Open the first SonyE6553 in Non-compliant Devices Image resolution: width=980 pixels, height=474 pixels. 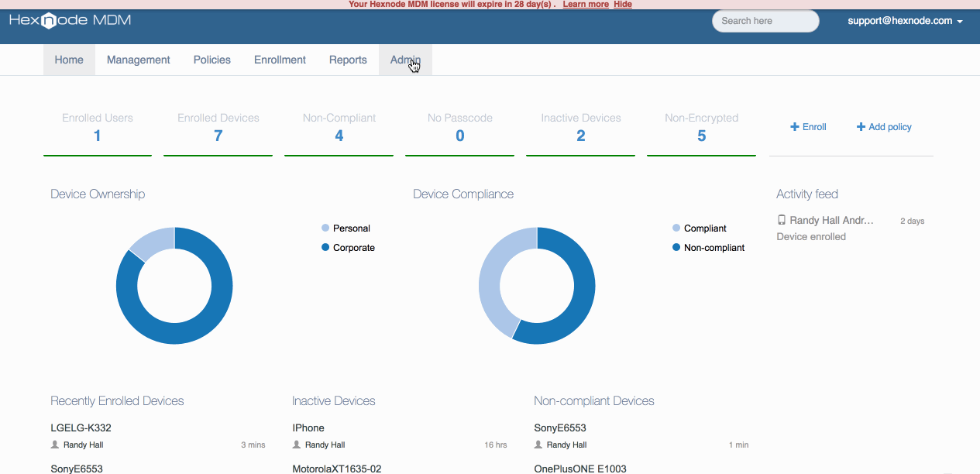(x=560, y=428)
